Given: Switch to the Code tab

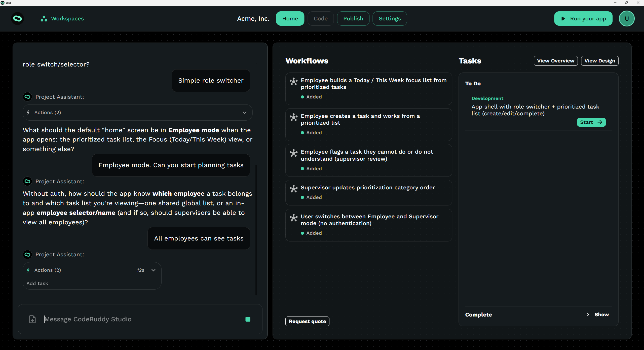Looking at the screenshot, I should pyautogui.click(x=321, y=19).
